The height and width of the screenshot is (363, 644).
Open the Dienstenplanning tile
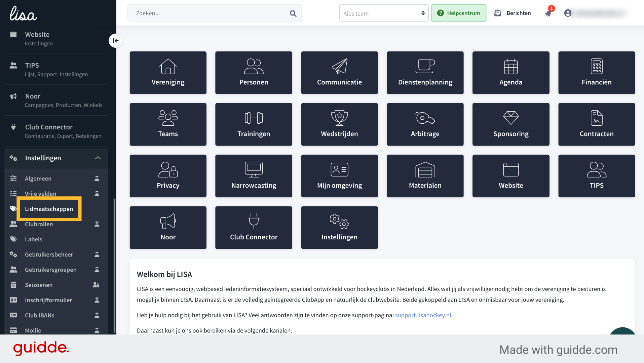pyautogui.click(x=425, y=73)
